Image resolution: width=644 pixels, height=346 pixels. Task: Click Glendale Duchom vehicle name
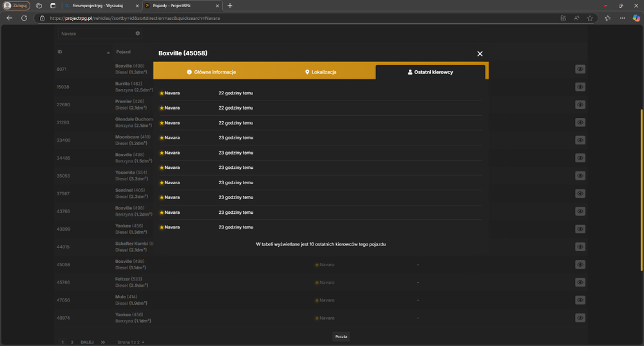(134, 119)
